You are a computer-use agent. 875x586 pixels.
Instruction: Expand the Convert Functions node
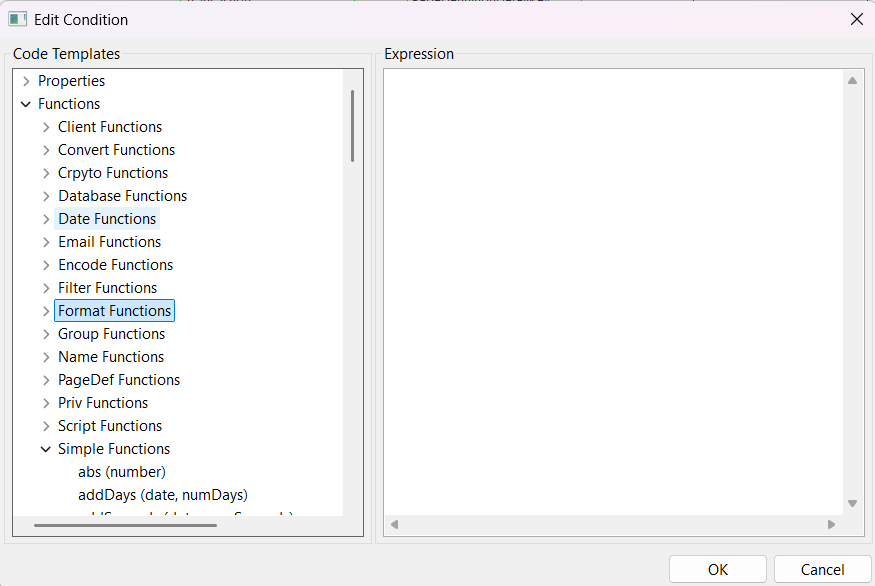(x=46, y=150)
